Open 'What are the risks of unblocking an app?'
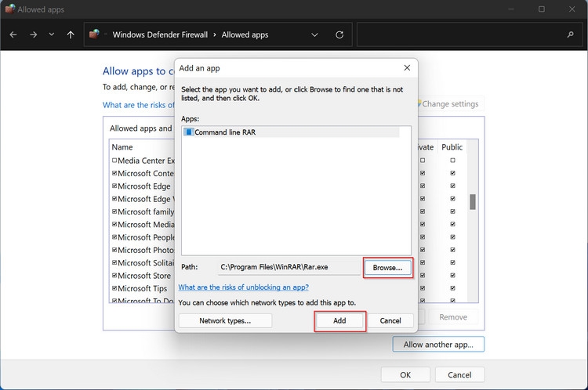 click(x=243, y=287)
